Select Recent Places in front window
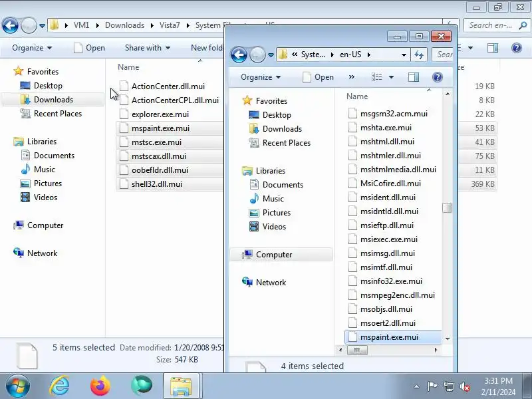 pyautogui.click(x=287, y=143)
